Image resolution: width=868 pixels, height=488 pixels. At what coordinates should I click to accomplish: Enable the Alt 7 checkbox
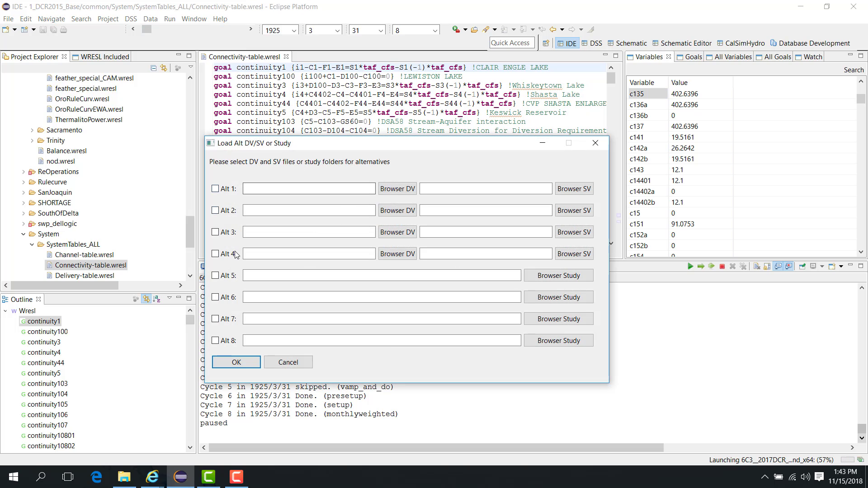pyautogui.click(x=215, y=319)
